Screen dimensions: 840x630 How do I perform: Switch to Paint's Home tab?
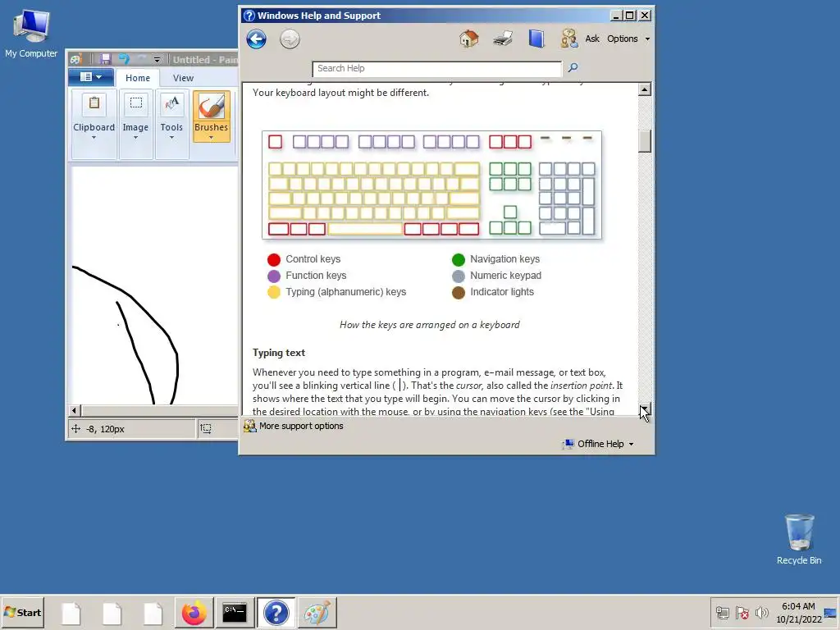pos(138,78)
